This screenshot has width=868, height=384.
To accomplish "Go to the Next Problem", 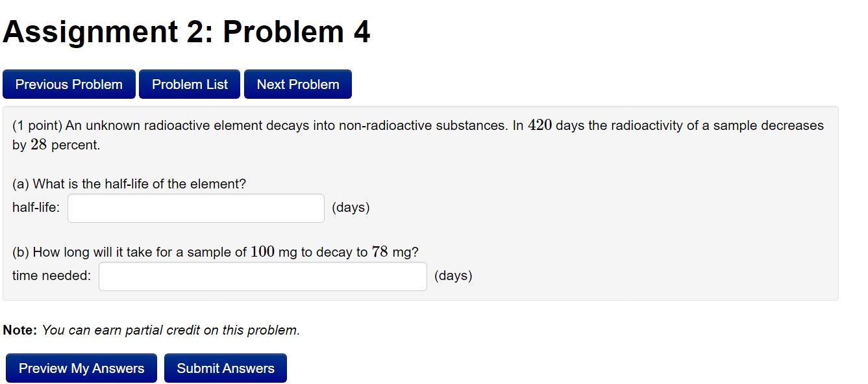I will click(x=297, y=84).
